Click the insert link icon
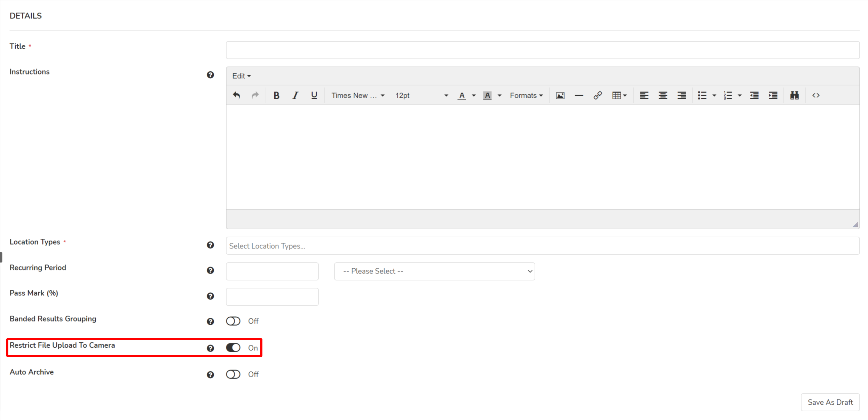Viewport: 868px width, 420px height. click(598, 95)
